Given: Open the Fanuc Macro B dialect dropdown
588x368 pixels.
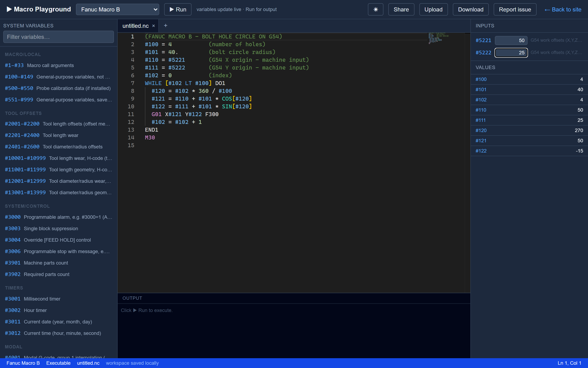Looking at the screenshot, I should click(x=118, y=9).
